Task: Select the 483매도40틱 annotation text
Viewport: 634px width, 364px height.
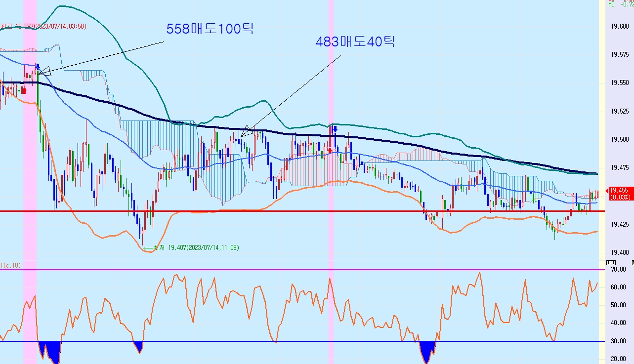Action: pos(355,42)
